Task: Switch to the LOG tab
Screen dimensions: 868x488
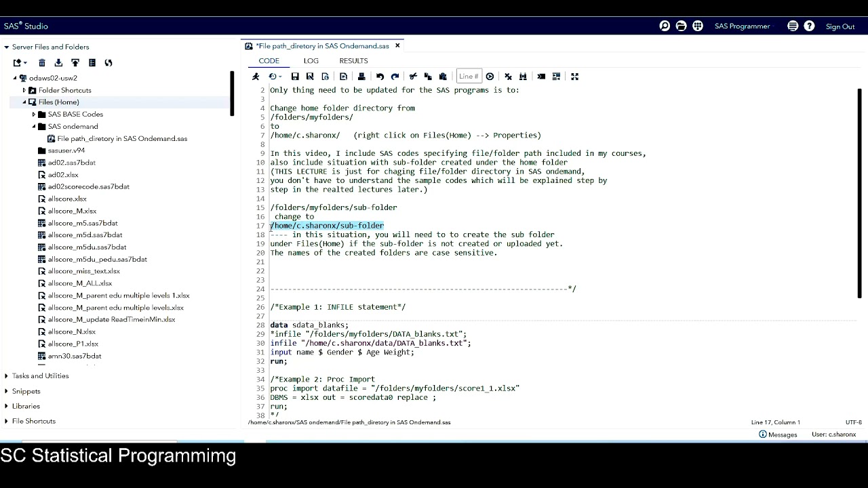Action: 311,61
